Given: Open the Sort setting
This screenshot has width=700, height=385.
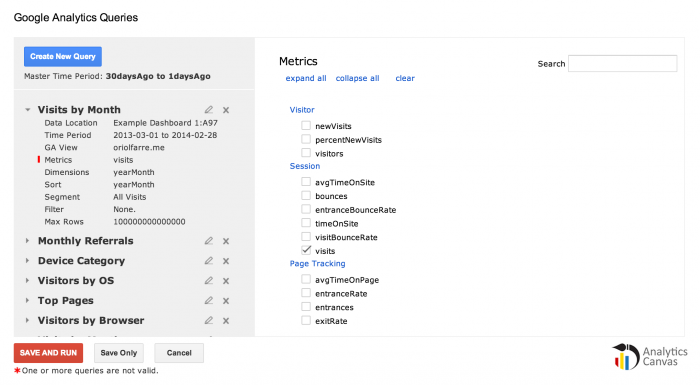Looking at the screenshot, I should 53,184.
